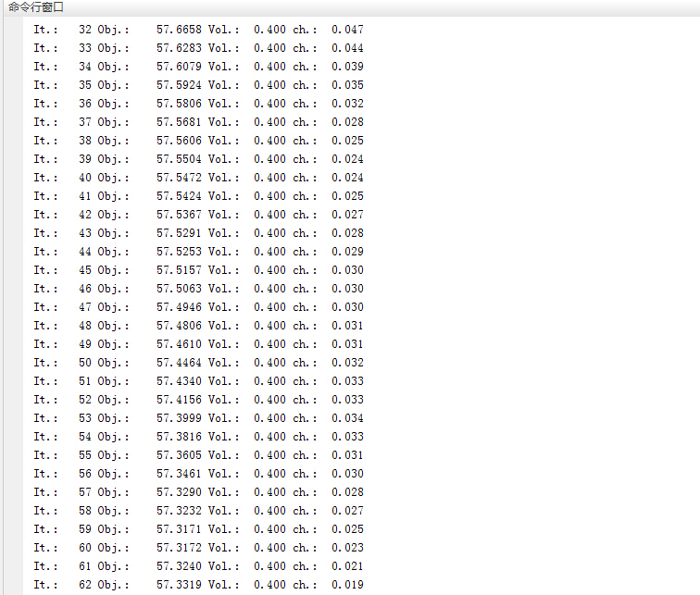The width and height of the screenshot is (700, 595).
Task: Select objective value 57.3319
Action: [179, 585]
